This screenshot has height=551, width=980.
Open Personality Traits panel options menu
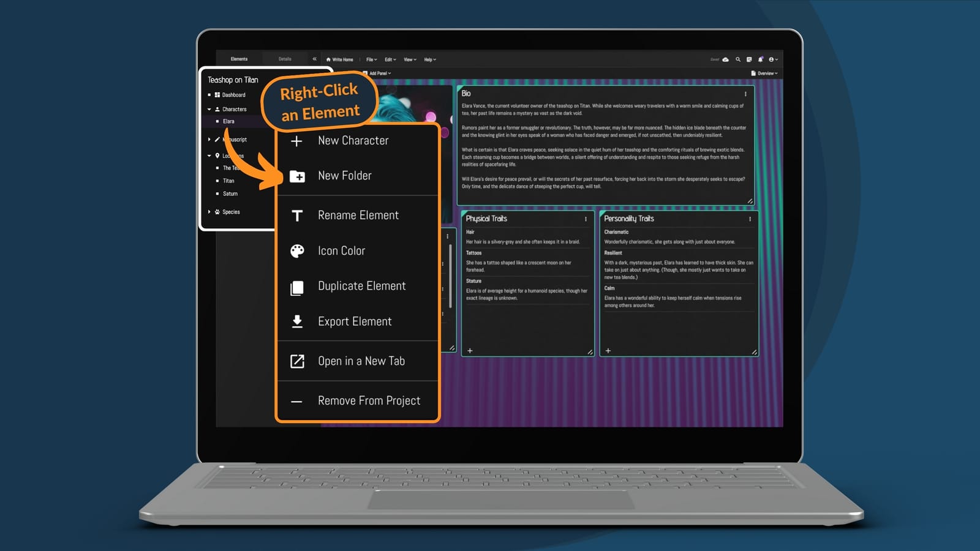750,219
